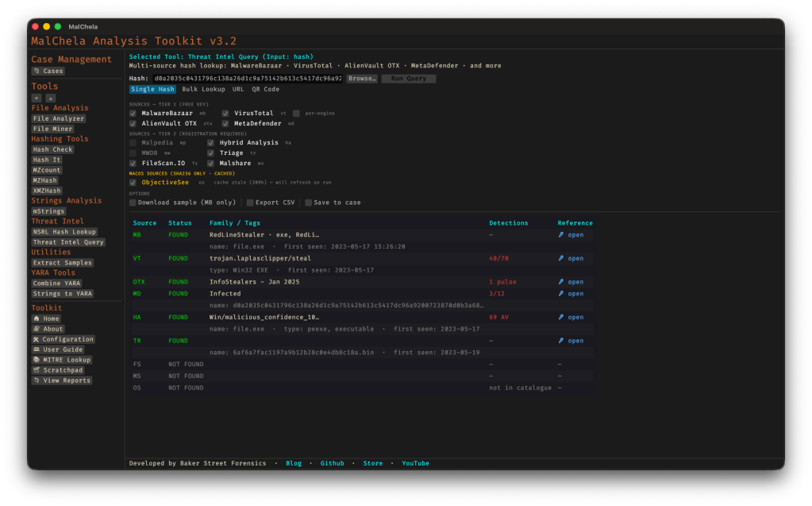Open the Scratchpad
This screenshot has height=506, width=812.
[x=57, y=370]
